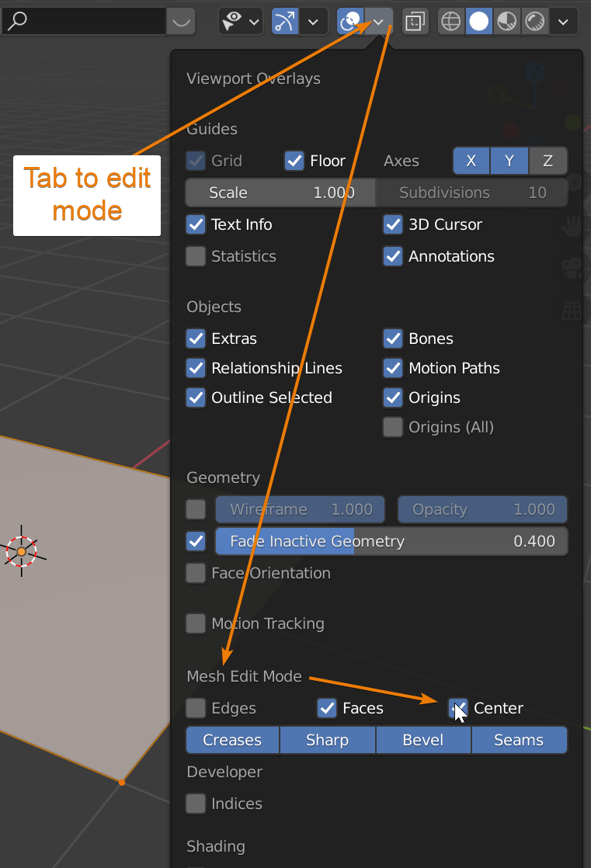The width and height of the screenshot is (591, 868).
Task: Enable the Statistics checkbox
Action: pyautogui.click(x=196, y=256)
